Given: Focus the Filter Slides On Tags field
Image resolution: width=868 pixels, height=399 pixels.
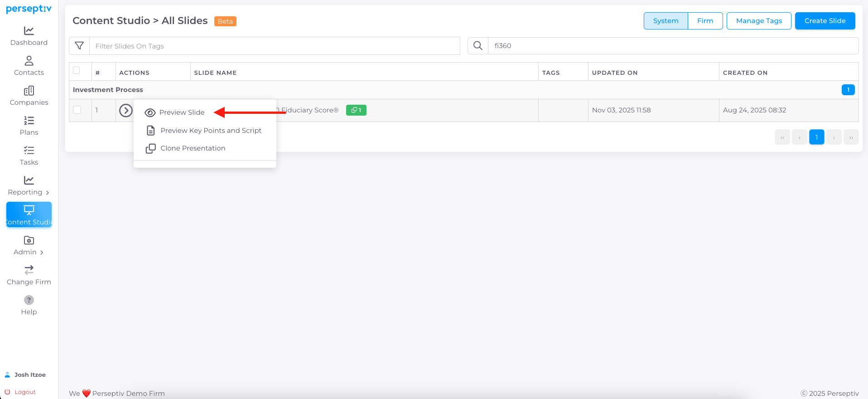Looking at the screenshot, I should 275,46.
